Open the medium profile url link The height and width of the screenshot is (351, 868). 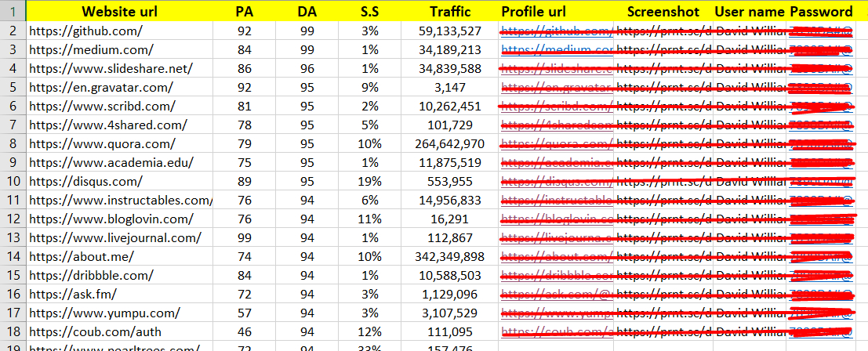[557, 49]
